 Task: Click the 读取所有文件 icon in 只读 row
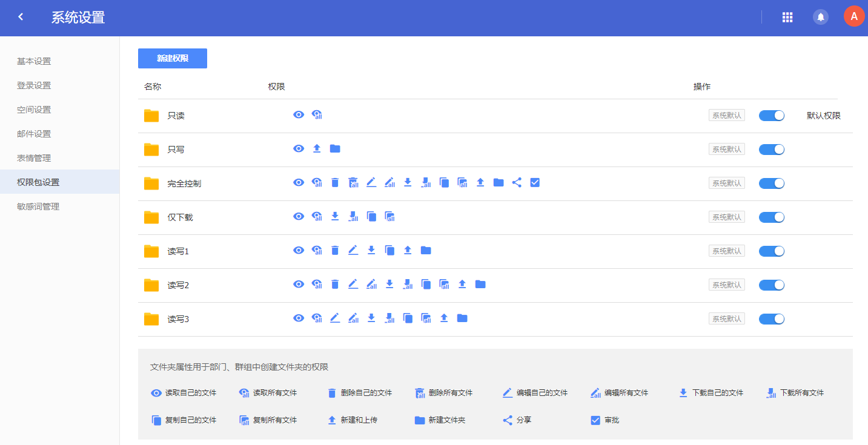316,114
